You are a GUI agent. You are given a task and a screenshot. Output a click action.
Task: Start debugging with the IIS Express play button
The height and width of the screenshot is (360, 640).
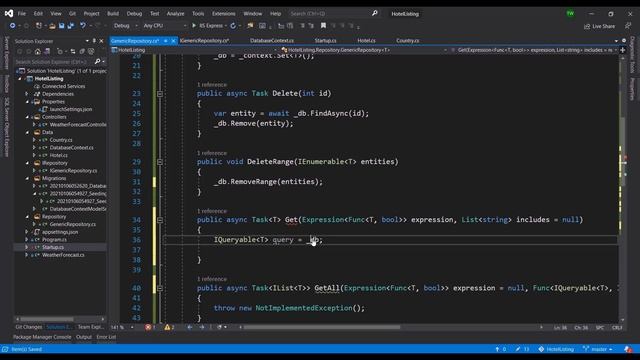194,26
